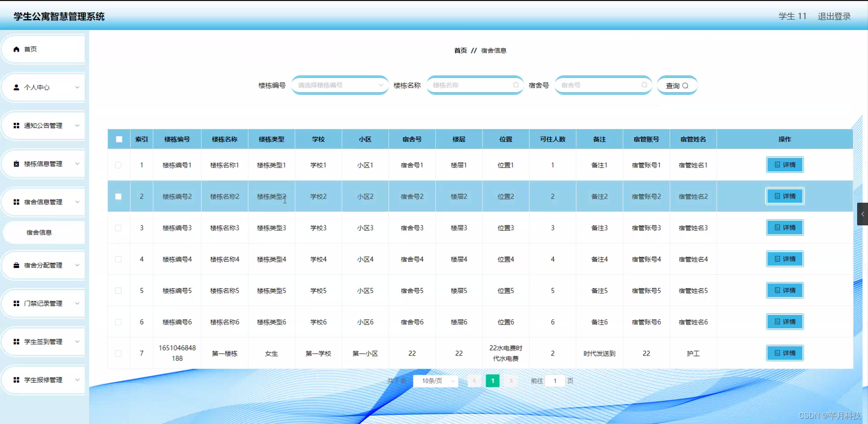
Task: Open the 10条/页 page size dropdown
Action: pos(435,381)
